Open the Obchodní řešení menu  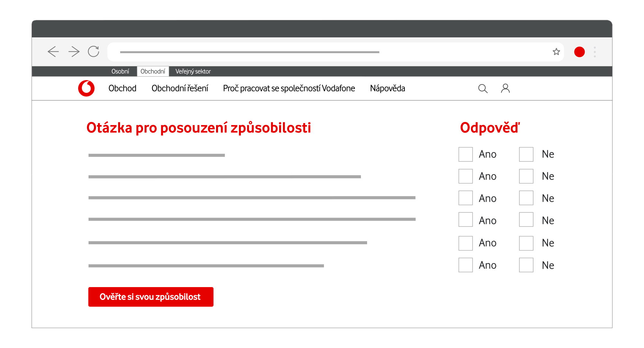click(180, 88)
